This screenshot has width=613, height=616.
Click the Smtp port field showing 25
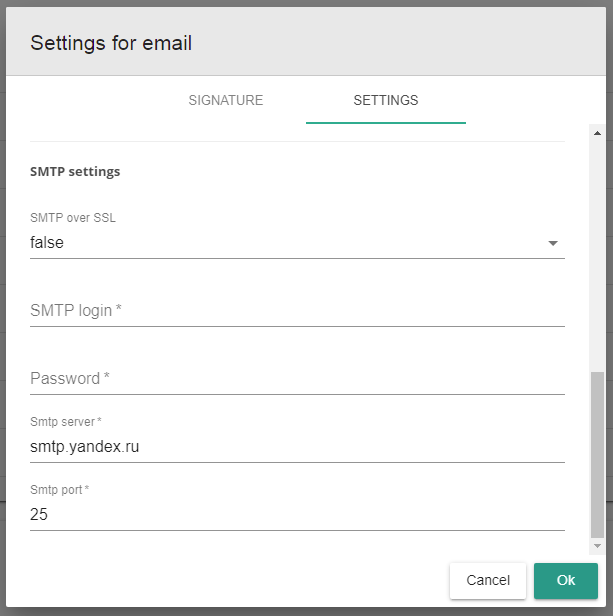297,515
